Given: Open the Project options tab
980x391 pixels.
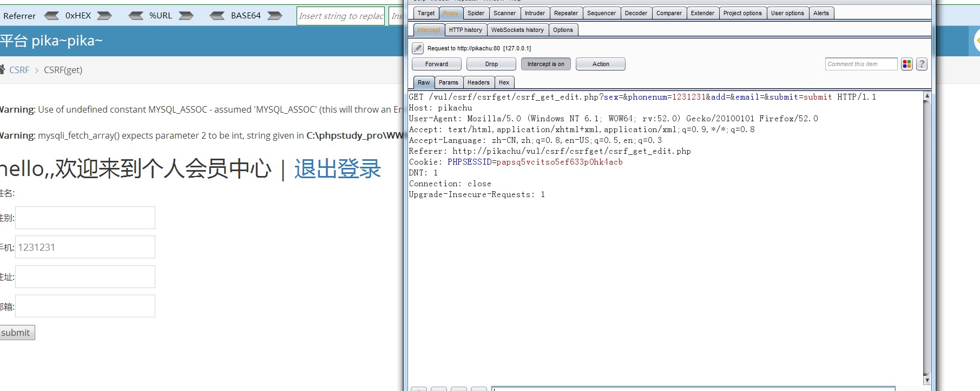Looking at the screenshot, I should (x=742, y=13).
